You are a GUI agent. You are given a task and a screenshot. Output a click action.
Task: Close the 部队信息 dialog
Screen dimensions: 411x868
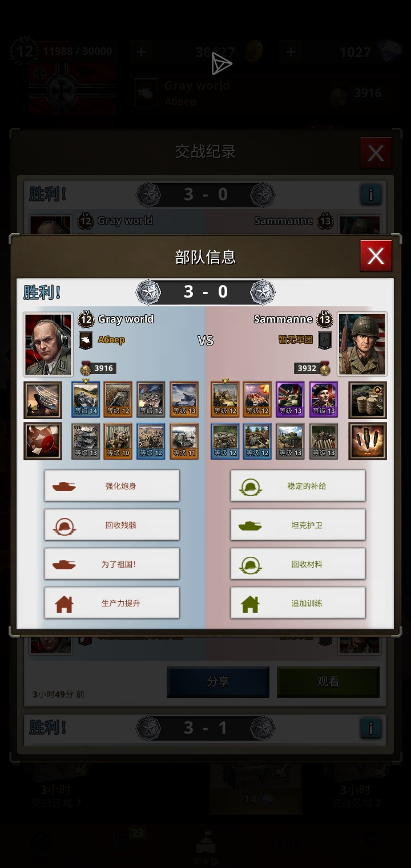click(376, 256)
